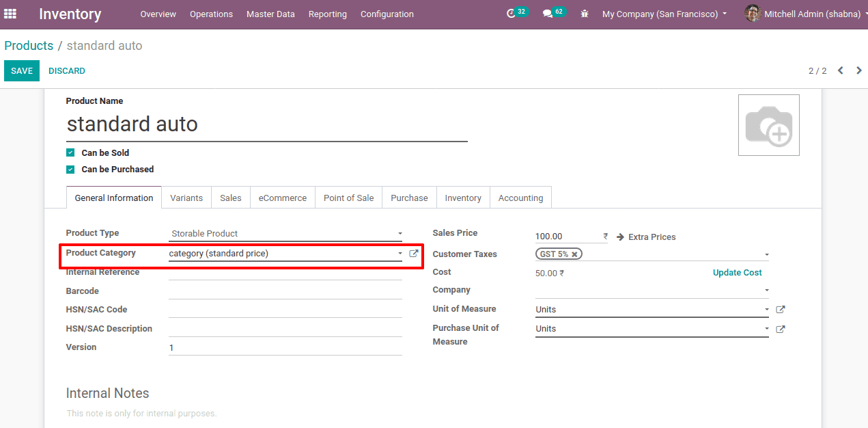Open My Company (San Francisco) switcher
This screenshot has height=428, width=868.
[664, 14]
